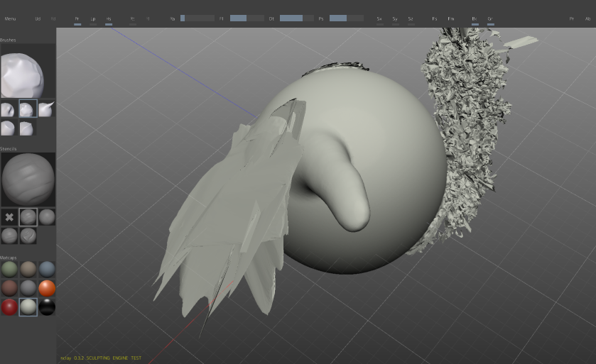The image size is (596, 364).
Task: Choose the orange matcap sphere
Action: (47, 288)
